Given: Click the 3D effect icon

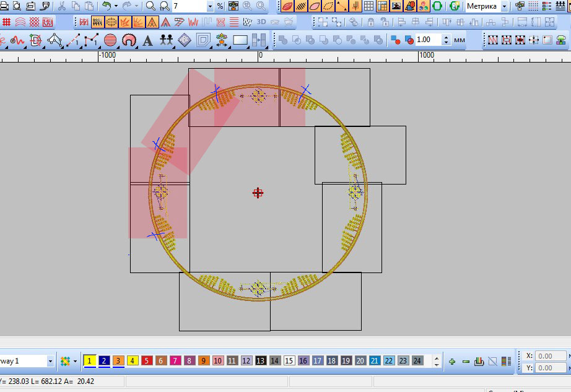Looking at the screenshot, I should click(x=261, y=22).
